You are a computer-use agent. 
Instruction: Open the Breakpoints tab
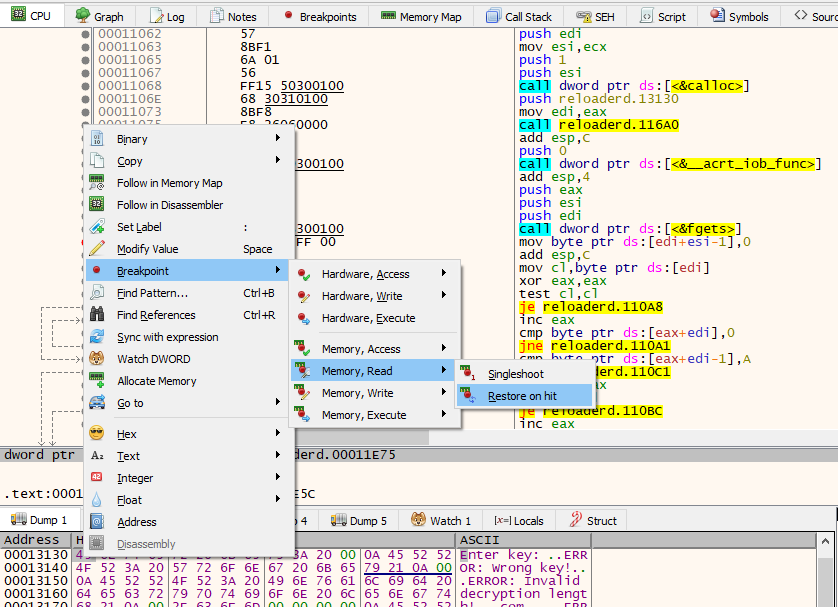pyautogui.click(x=320, y=17)
